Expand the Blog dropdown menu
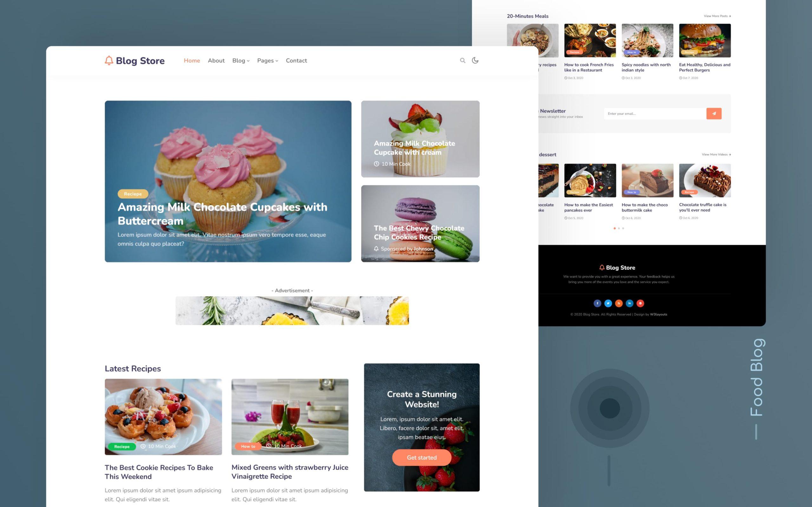812x507 pixels. [x=240, y=60]
